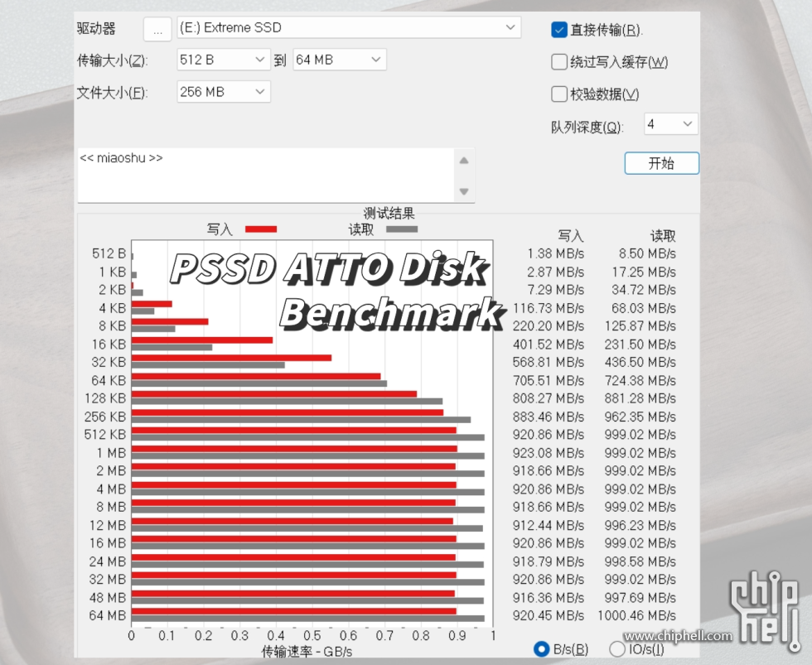Click the 220.20 MB/s write value
Screen dimensions: 812x665
coord(549,326)
